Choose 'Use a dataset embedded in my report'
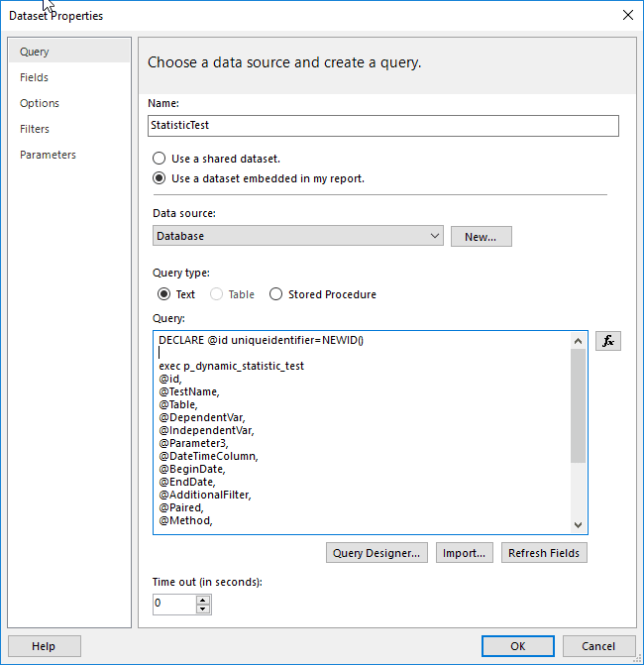 [159, 179]
